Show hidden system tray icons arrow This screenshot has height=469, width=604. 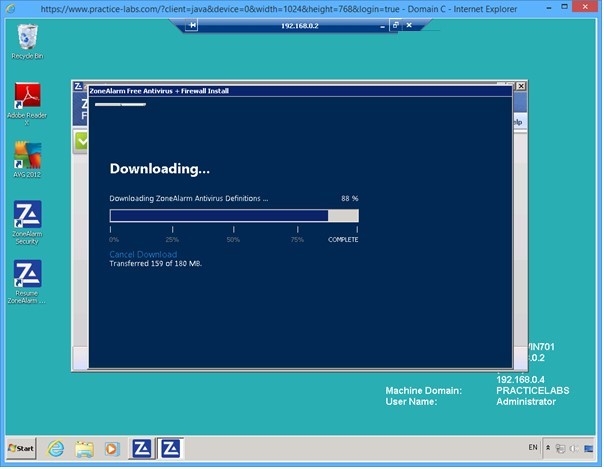(548, 448)
